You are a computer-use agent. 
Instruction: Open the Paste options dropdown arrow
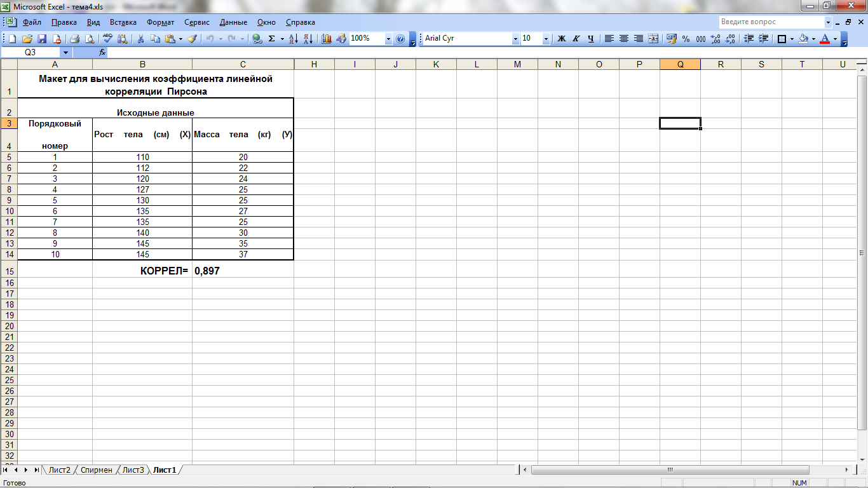tap(180, 39)
